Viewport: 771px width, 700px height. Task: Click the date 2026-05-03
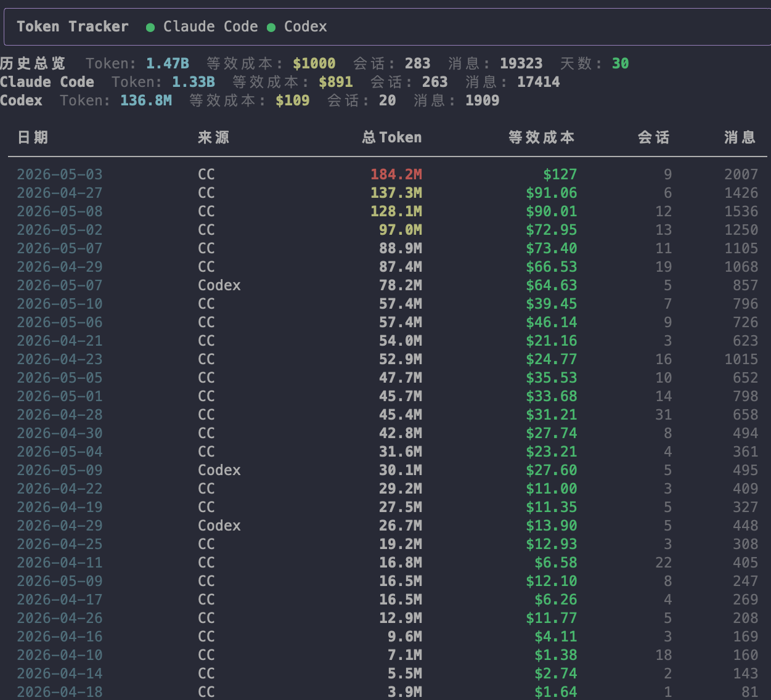click(x=60, y=174)
